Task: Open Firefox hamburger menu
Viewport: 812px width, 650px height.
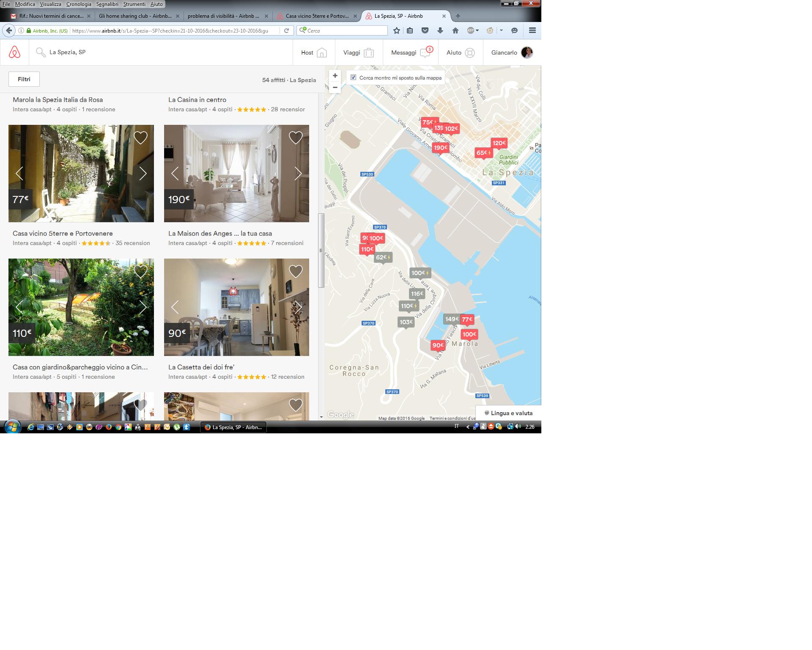Action: (532, 30)
